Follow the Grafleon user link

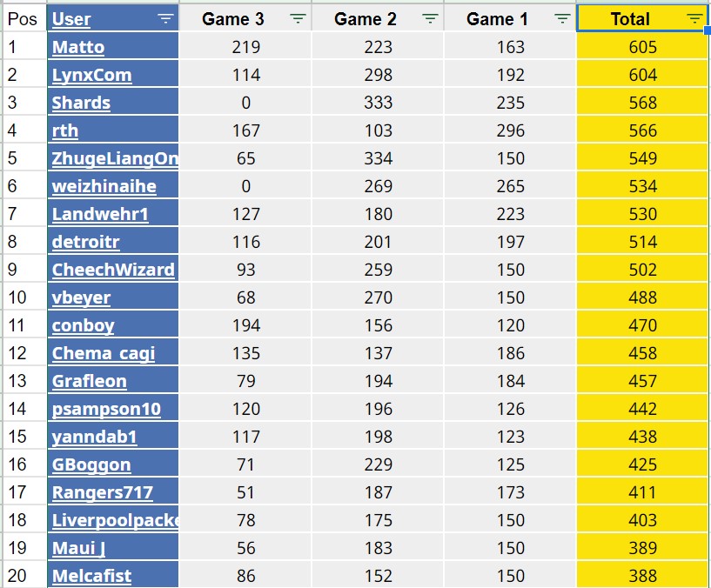[x=89, y=381]
